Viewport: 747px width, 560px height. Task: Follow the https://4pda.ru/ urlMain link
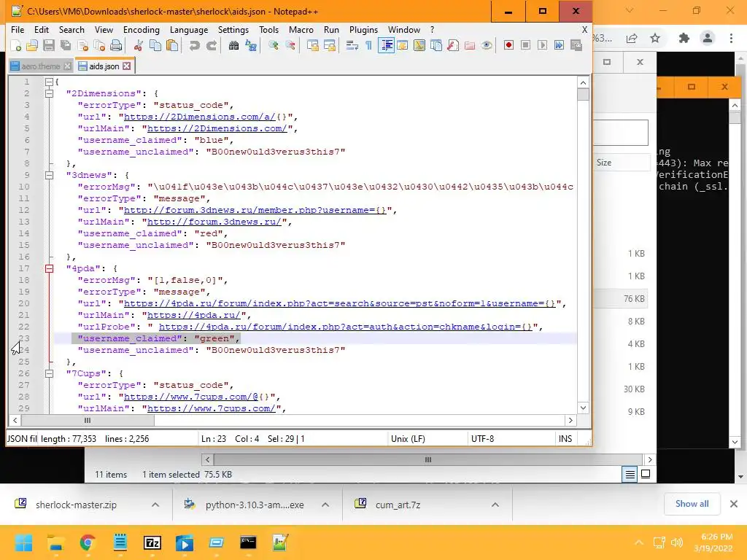click(x=194, y=315)
